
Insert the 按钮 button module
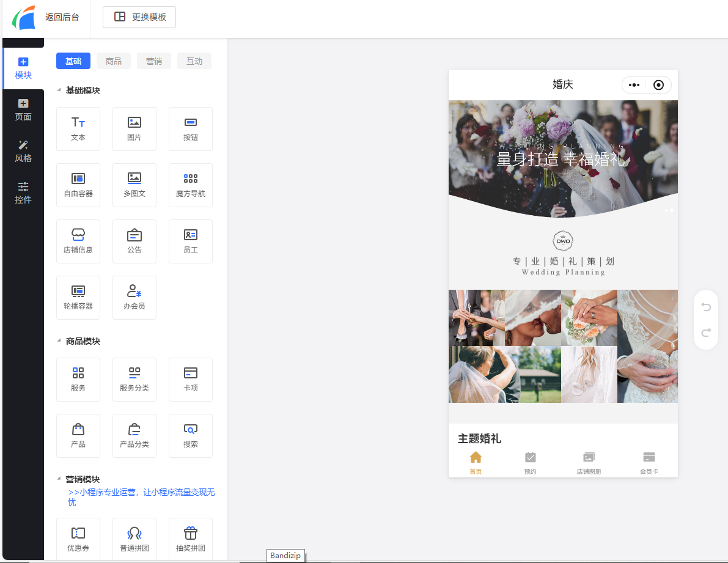(x=191, y=128)
